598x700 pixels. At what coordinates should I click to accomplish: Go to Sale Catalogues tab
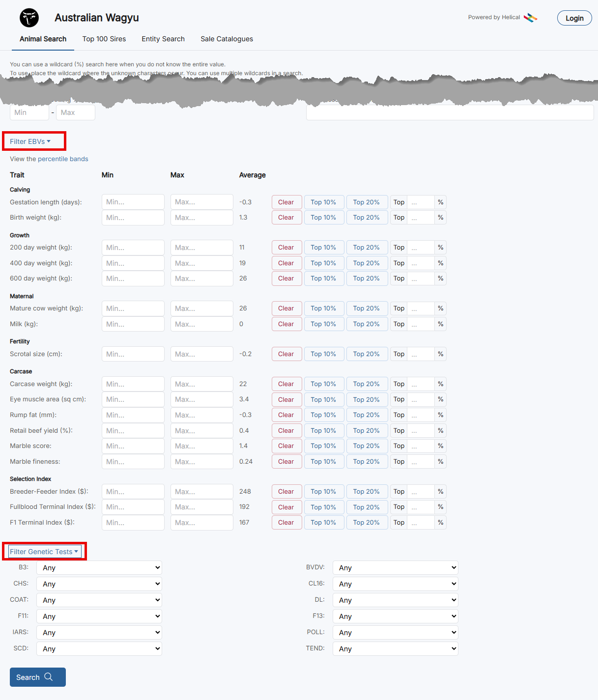coord(227,39)
